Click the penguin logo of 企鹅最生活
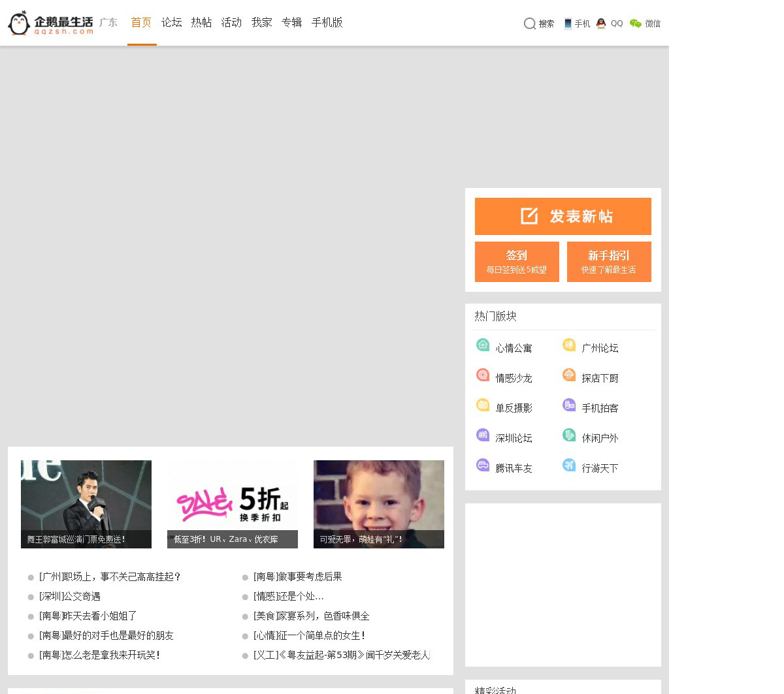784x694 pixels. pos(20,23)
